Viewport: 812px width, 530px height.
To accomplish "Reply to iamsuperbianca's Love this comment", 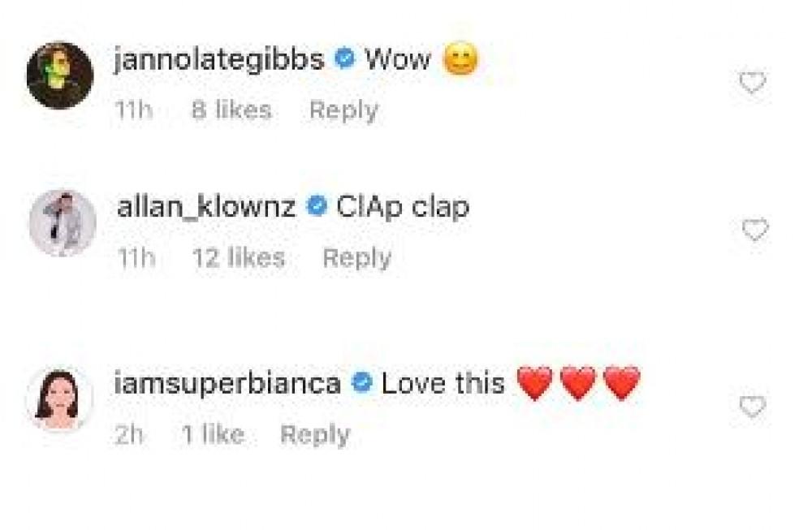I will (314, 434).
